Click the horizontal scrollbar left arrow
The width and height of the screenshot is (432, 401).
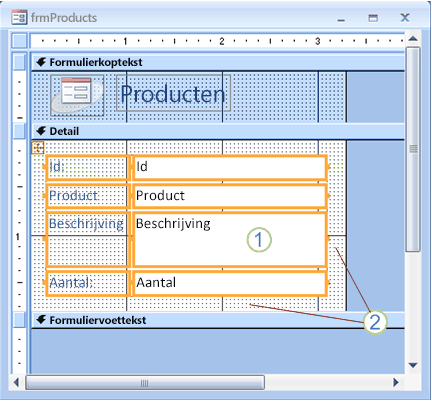pyautogui.click(x=16, y=382)
